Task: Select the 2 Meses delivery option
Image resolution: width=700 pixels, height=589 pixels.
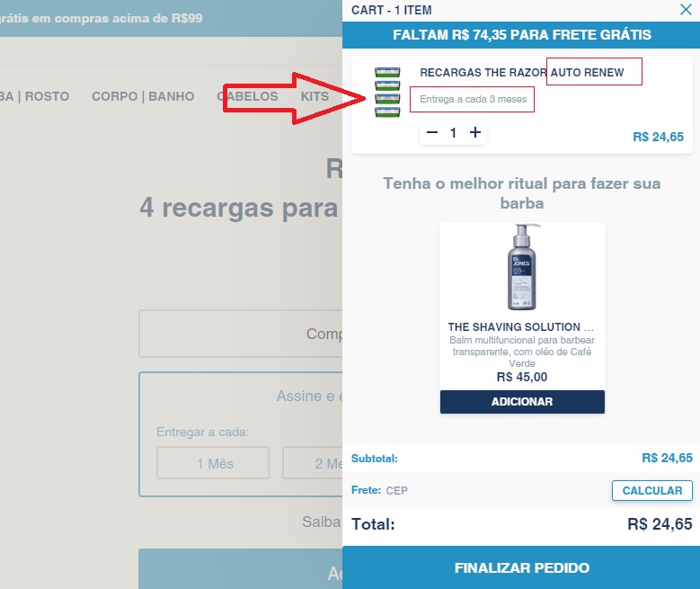Action: 313,463
